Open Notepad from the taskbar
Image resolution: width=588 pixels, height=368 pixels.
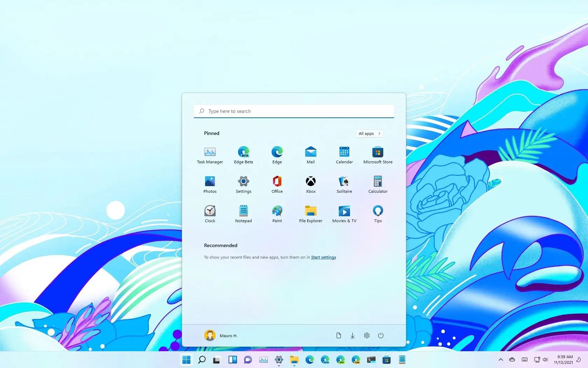tap(402, 360)
